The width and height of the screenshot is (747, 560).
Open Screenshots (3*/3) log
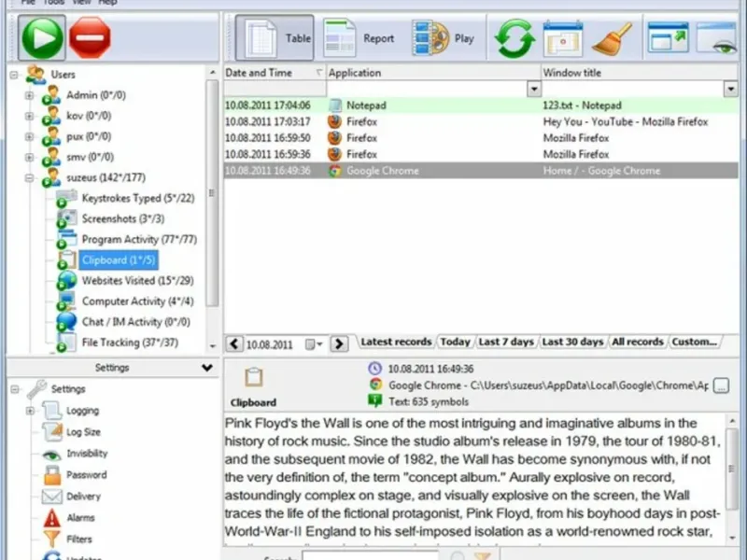[123, 218]
